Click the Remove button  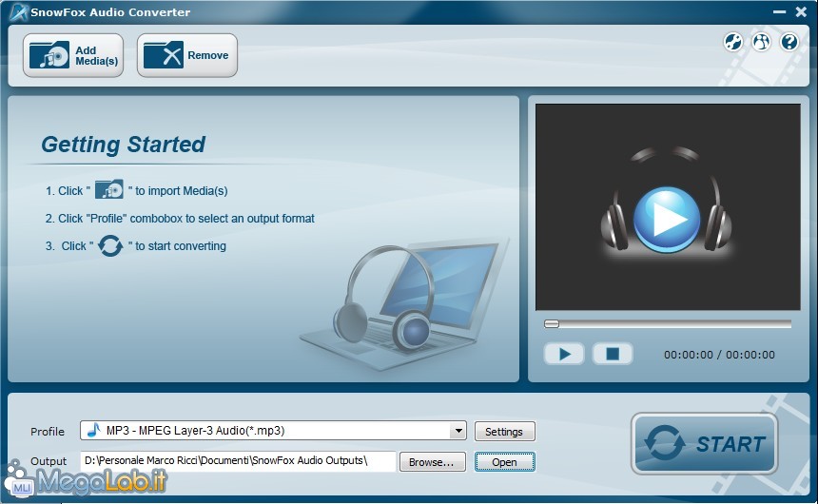187,55
